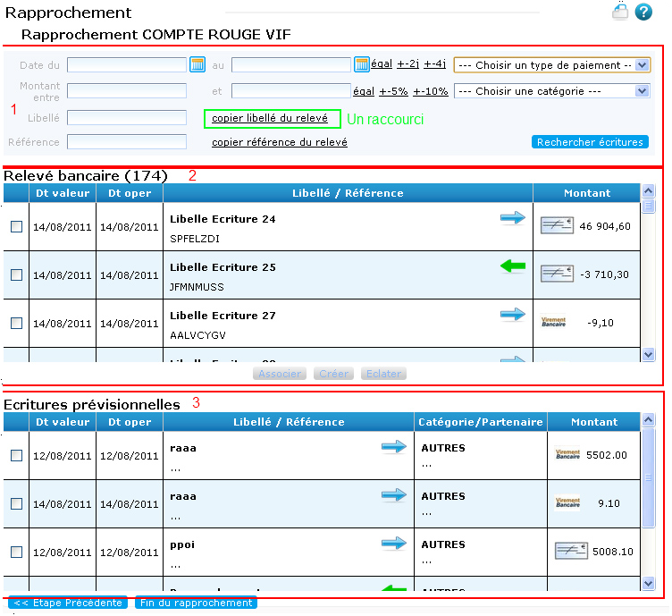Screen dimensions: 672x616
Task: Tick the checkbox for Libelle Ecriture 27
Action: click(x=16, y=323)
